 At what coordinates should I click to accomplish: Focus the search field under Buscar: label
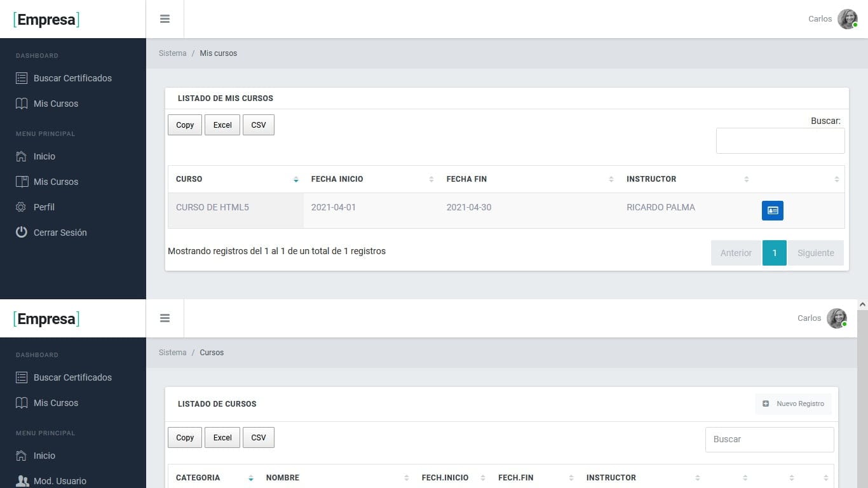[780, 140]
